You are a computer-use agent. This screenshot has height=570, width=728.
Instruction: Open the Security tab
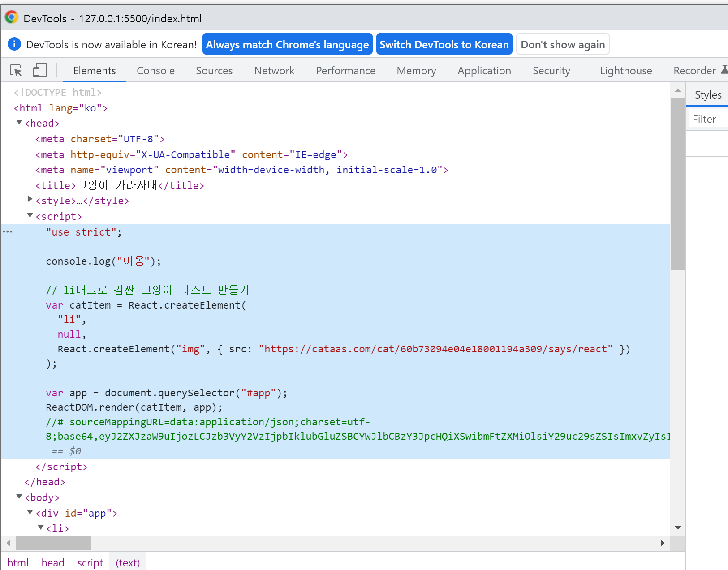tap(551, 71)
